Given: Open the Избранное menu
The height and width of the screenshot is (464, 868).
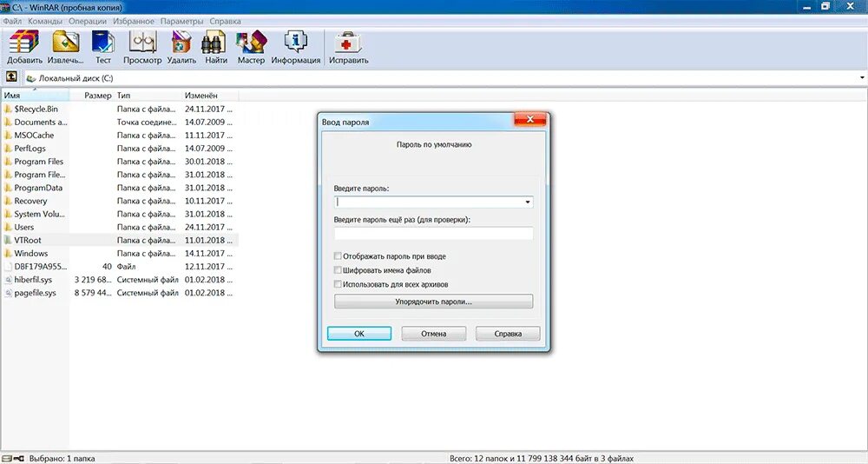Looking at the screenshot, I should click(x=134, y=21).
